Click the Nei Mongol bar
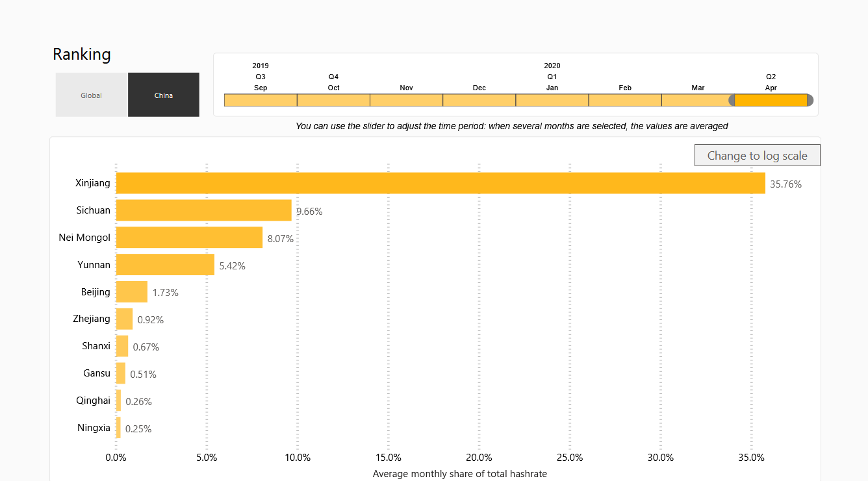868x481 pixels. click(189, 238)
